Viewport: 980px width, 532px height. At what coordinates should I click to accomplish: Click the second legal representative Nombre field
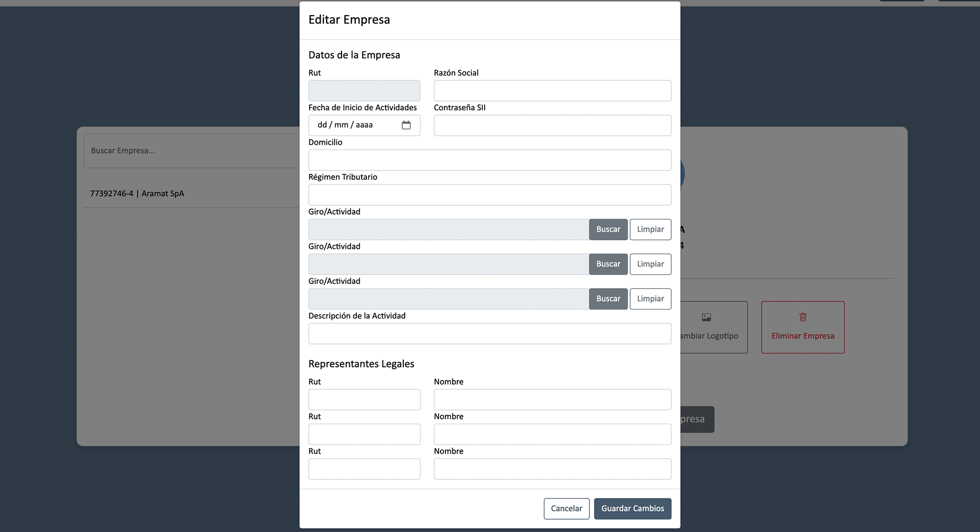point(552,435)
